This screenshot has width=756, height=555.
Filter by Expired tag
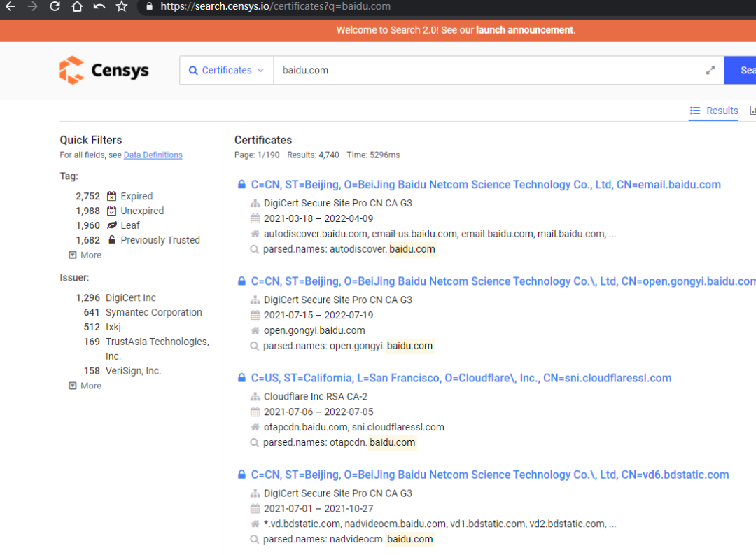tap(136, 196)
